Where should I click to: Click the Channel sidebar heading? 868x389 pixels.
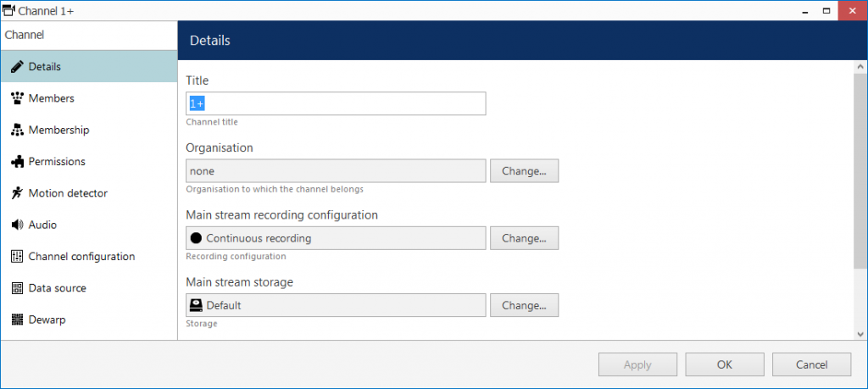pyautogui.click(x=25, y=35)
